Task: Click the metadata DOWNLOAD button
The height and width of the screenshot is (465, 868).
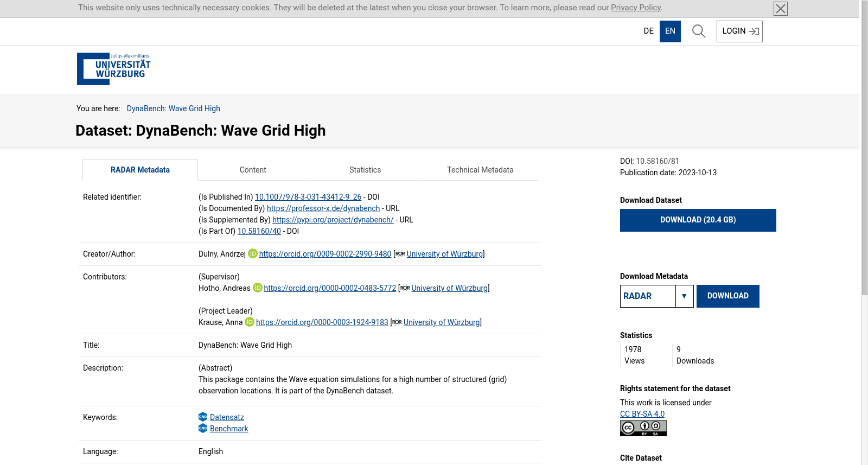Action: coord(728,296)
